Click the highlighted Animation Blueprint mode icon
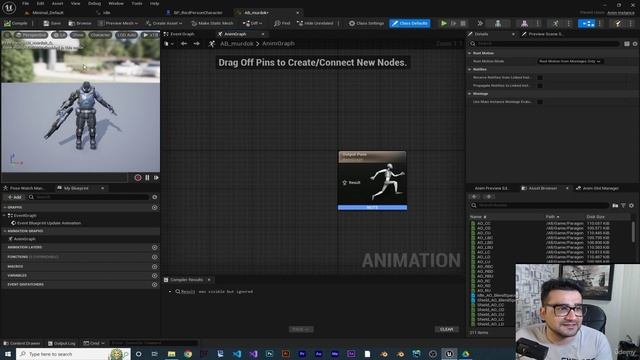 tap(587, 23)
